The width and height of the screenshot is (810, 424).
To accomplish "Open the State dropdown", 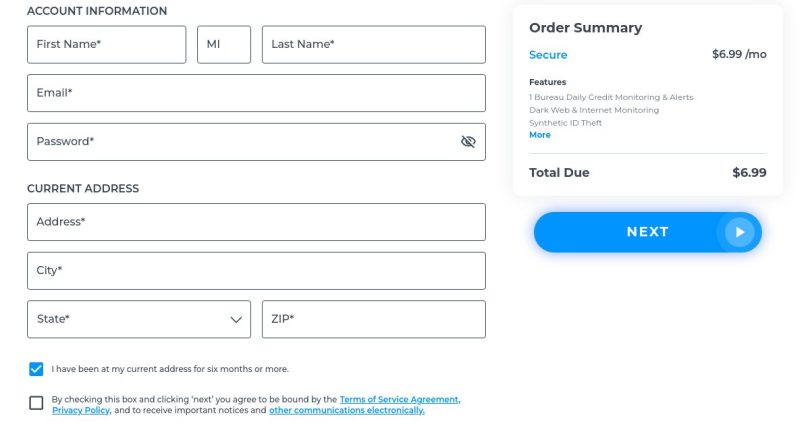I will pyautogui.click(x=139, y=319).
